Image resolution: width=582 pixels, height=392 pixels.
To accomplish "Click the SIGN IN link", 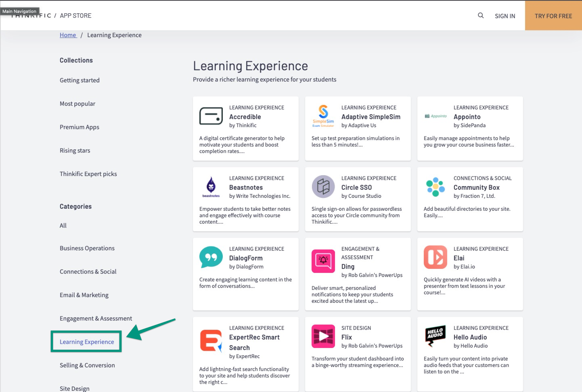I will tap(505, 16).
